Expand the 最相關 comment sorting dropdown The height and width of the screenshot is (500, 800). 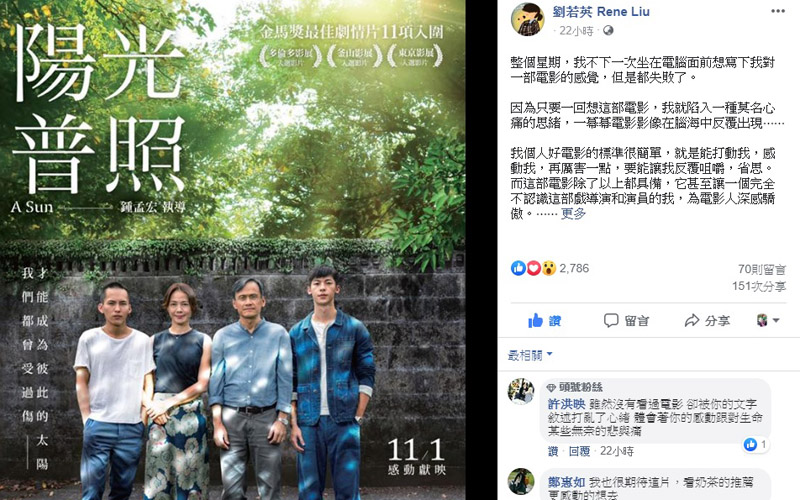[530, 355]
